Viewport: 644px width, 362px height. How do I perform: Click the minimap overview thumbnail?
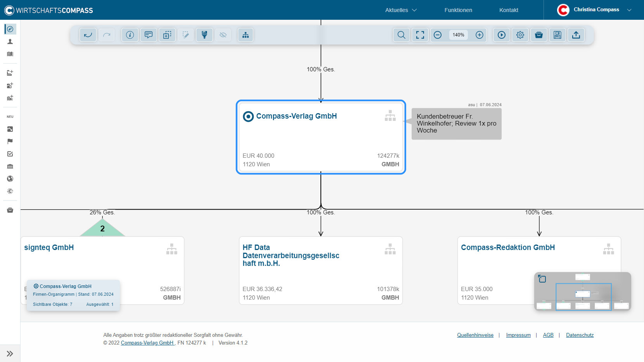click(583, 291)
